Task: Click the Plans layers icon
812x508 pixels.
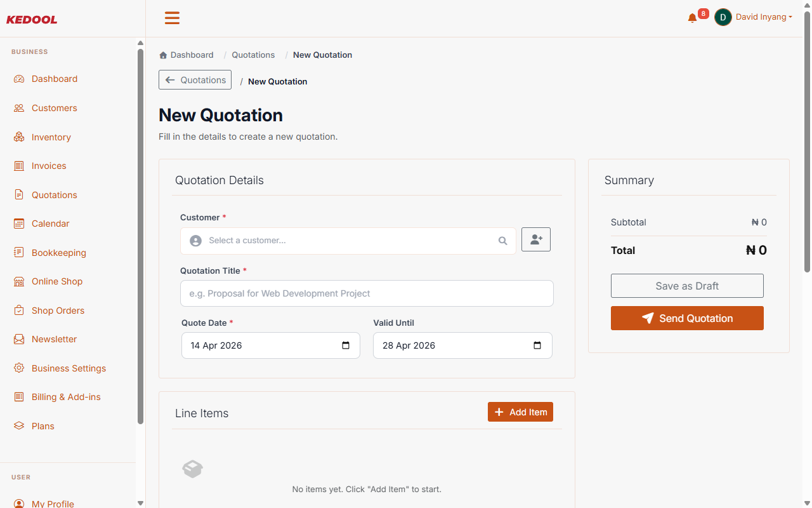Action: coord(19,426)
